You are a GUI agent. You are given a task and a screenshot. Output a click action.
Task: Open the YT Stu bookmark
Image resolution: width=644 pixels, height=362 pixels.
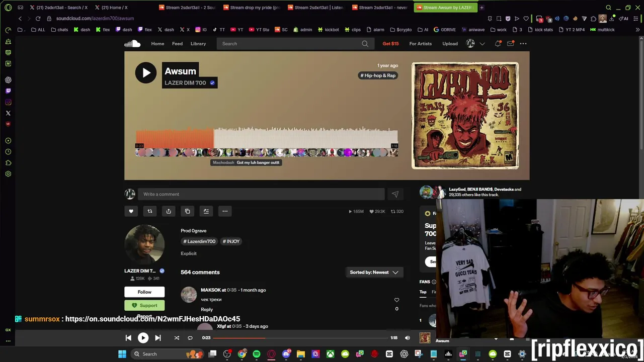[x=259, y=30]
